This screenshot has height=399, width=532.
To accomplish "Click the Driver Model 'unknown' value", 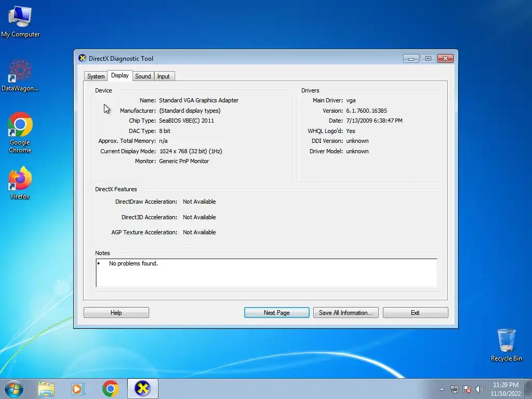I will [357, 151].
